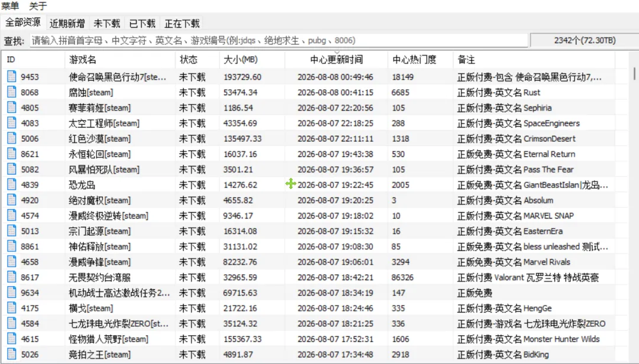This screenshot has width=639, height=364.
Task: Select game 风暴怕死队[steam]
Action: point(104,170)
